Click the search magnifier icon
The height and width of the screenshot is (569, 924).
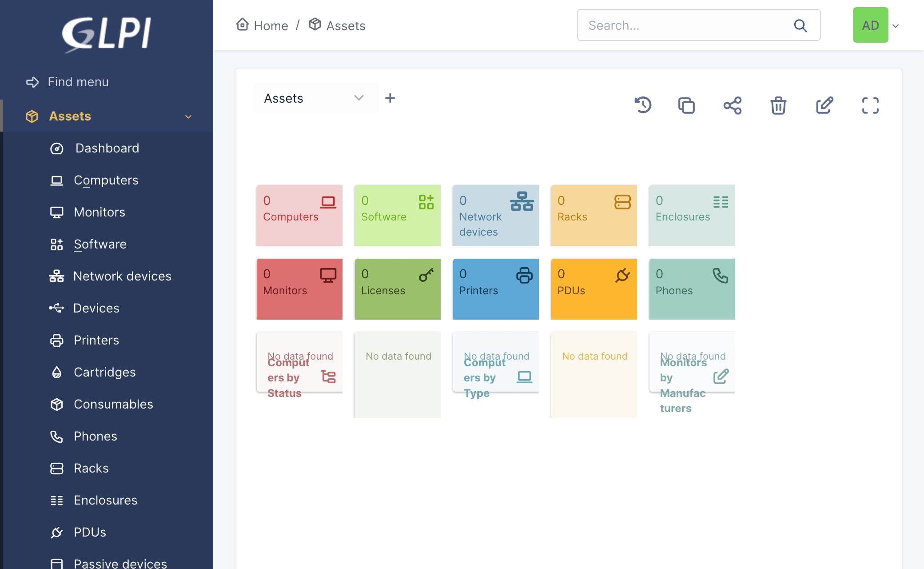coord(801,25)
